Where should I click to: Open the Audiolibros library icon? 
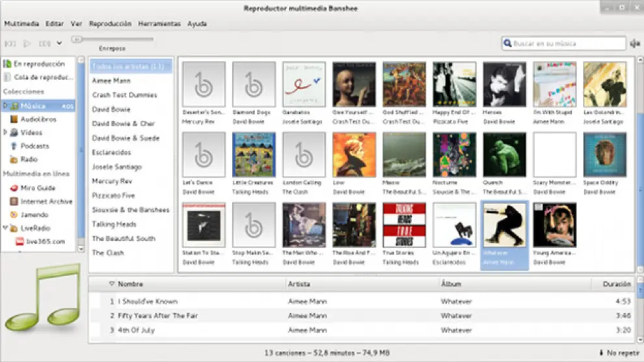(15, 119)
